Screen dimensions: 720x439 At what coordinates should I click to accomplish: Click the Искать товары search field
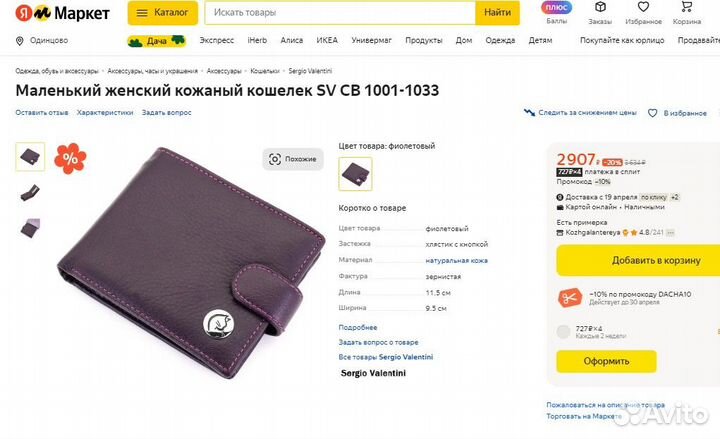(340, 13)
